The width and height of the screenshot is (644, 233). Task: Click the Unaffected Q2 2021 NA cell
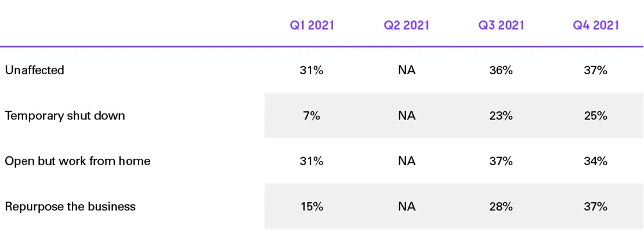(407, 70)
